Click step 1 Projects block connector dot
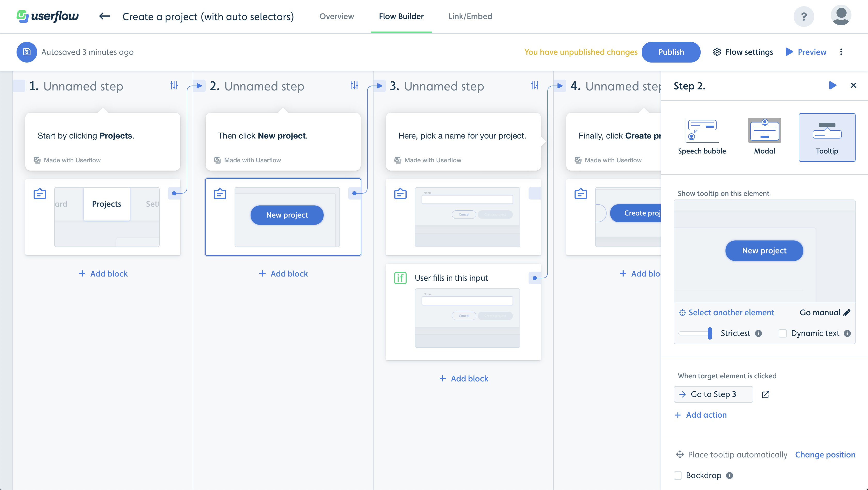 [174, 193]
